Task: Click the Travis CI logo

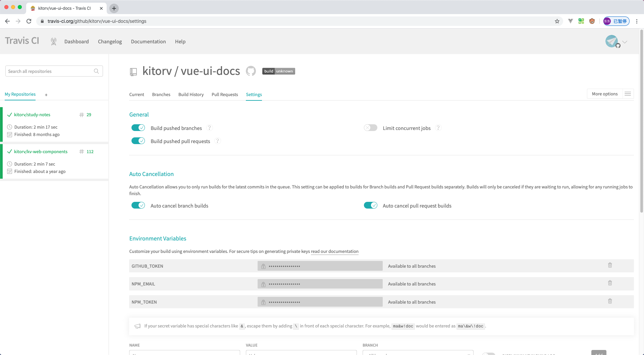Action: (22, 41)
